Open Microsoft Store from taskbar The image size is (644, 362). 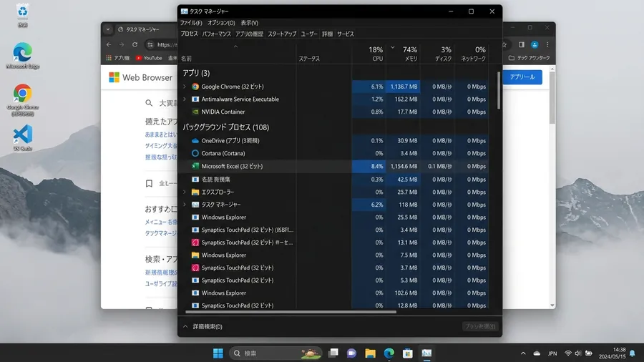[407, 353]
